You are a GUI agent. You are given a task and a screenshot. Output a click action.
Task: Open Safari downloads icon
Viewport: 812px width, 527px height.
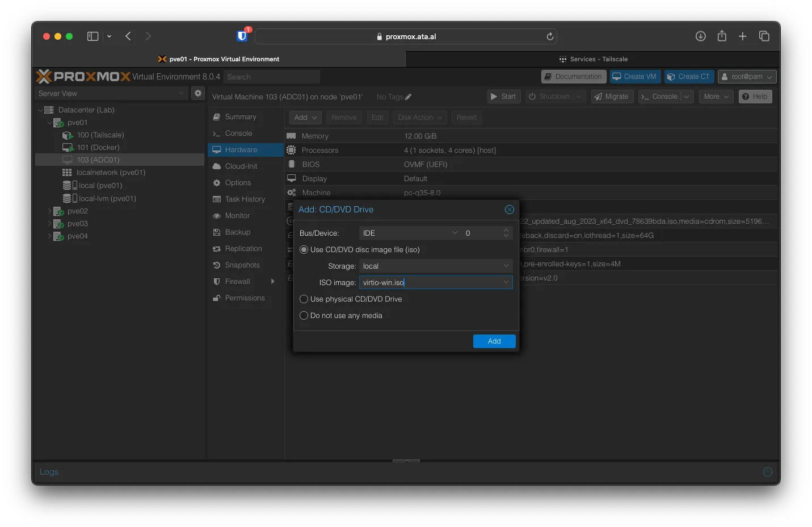point(701,36)
